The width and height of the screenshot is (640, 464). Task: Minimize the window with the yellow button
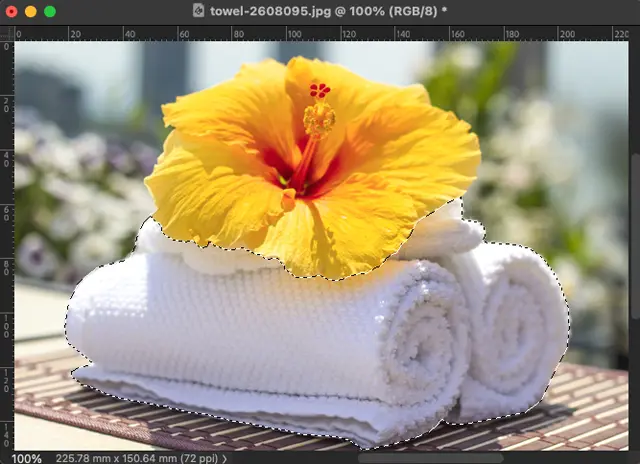click(x=30, y=11)
